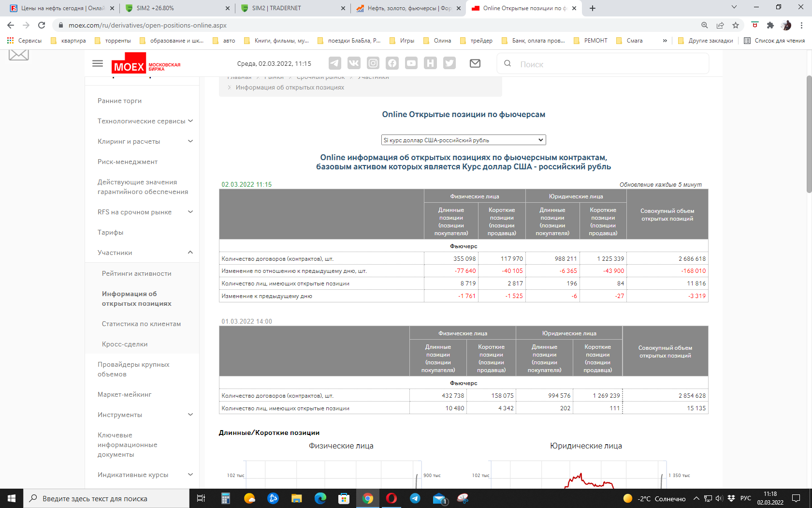Go to Рейтинги активности page

[x=136, y=274]
